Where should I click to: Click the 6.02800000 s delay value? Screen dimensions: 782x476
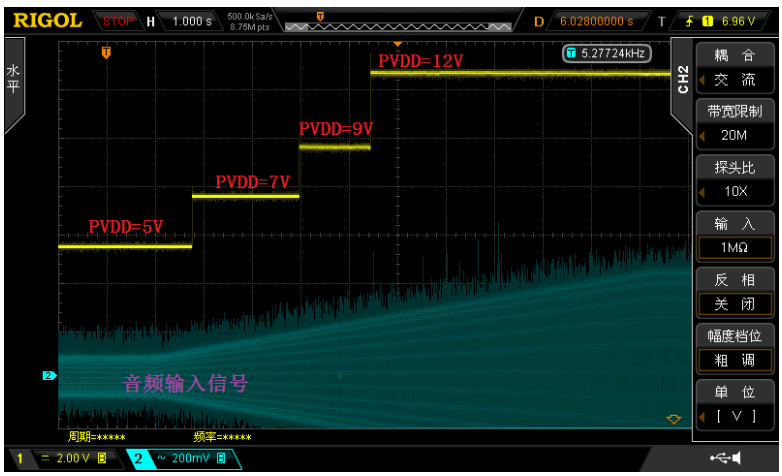[596, 21]
